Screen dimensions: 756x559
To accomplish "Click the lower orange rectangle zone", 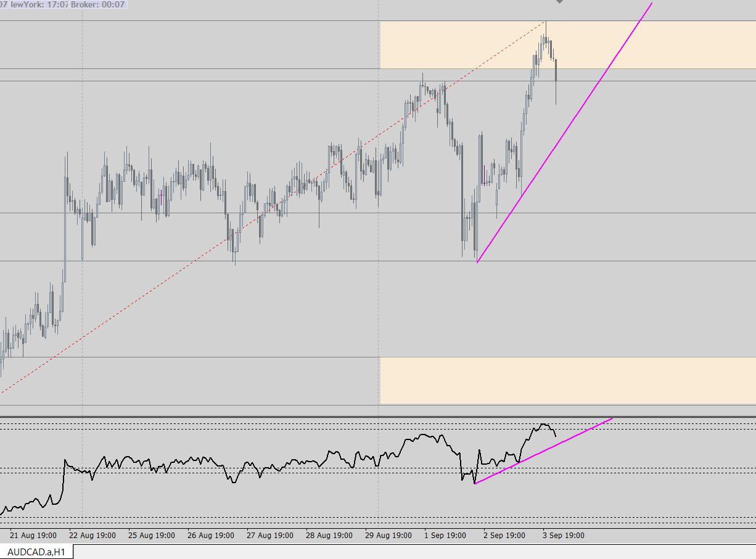I will tap(568, 380).
